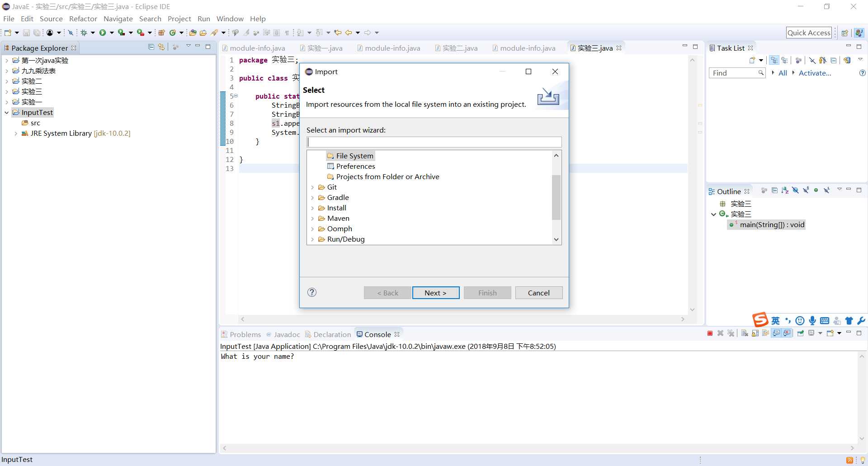Screen dimensions: 868x466
Task: Switch to the Problems tab
Action: pyautogui.click(x=241, y=334)
